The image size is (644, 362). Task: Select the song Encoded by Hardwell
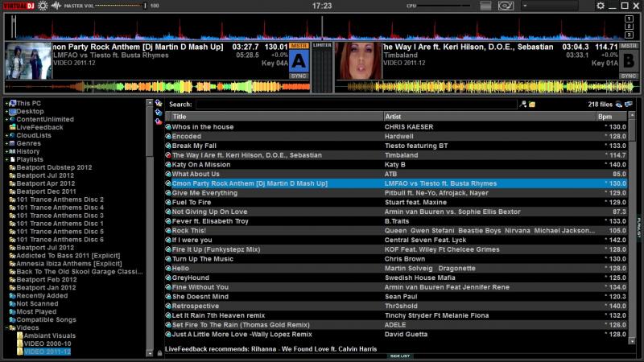point(396,136)
